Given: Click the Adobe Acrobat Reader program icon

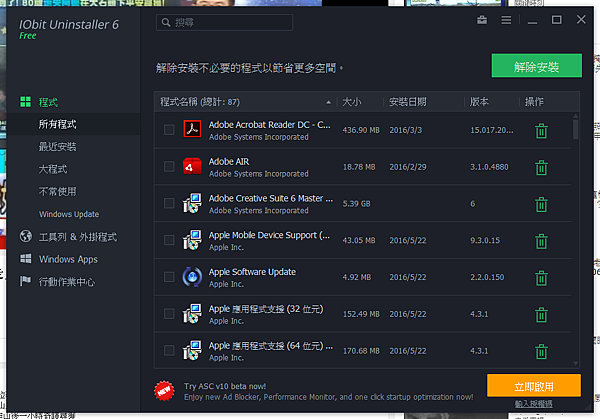Looking at the screenshot, I should click(x=192, y=129).
